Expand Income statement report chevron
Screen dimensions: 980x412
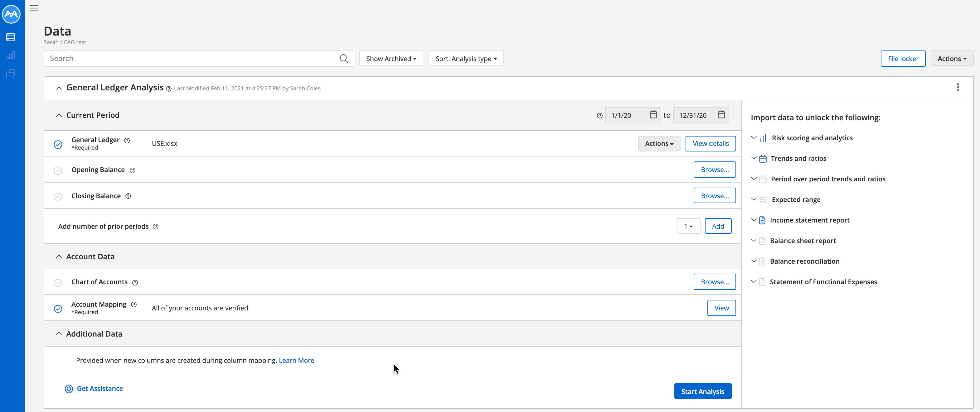[754, 220]
